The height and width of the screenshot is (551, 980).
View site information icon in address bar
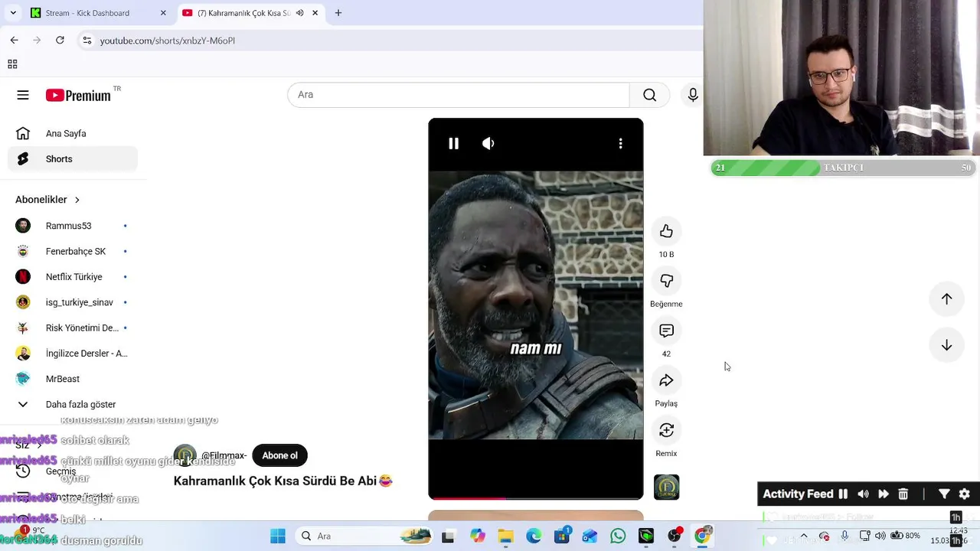click(x=87, y=40)
